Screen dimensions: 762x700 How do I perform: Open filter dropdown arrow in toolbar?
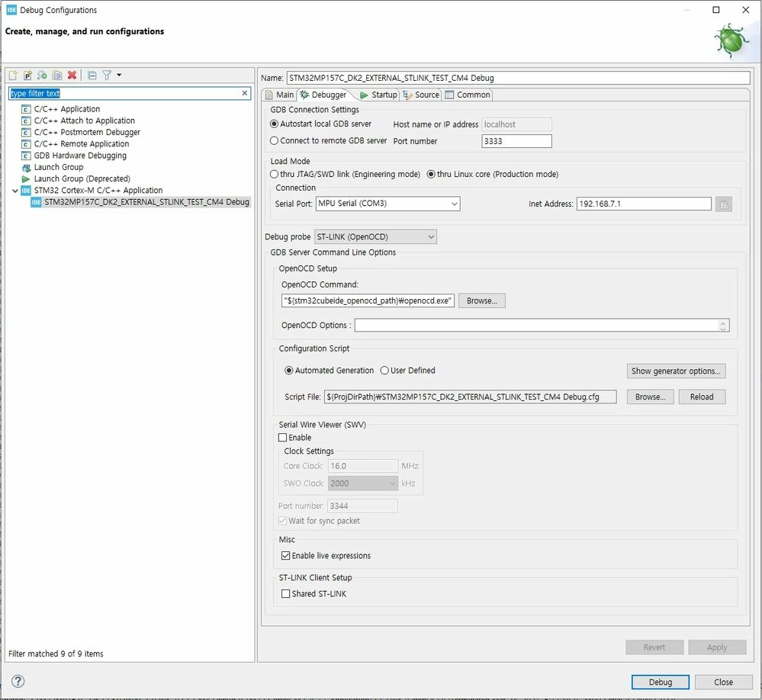[x=119, y=75]
